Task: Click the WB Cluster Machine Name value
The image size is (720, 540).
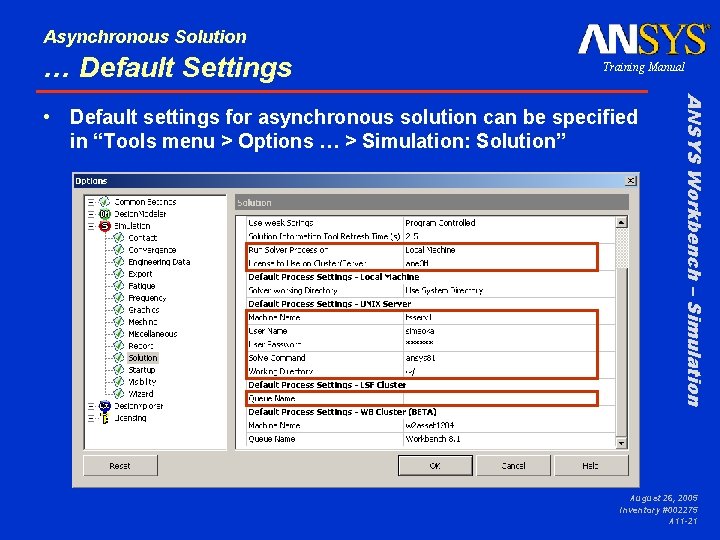Action: pyautogui.click(x=509, y=425)
